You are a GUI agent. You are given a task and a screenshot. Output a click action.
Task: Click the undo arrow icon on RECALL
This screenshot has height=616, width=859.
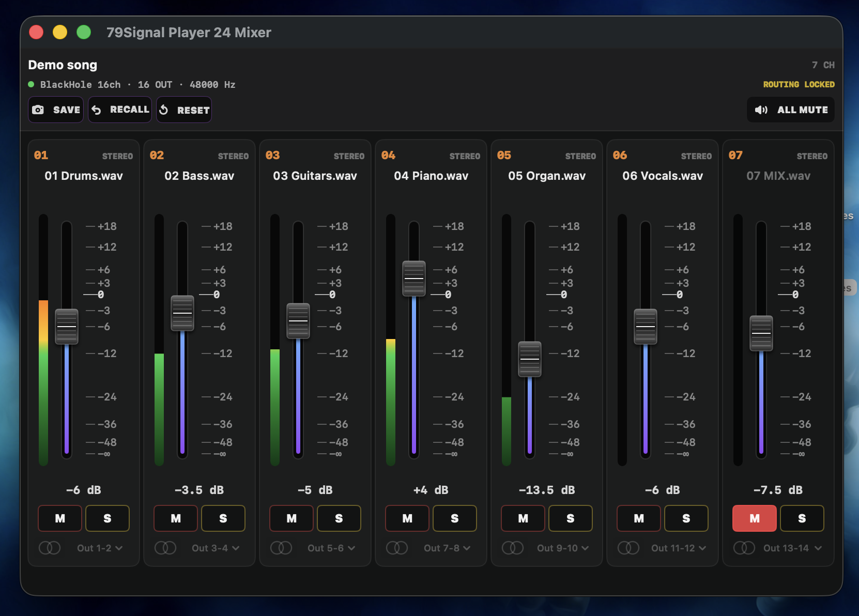click(96, 110)
